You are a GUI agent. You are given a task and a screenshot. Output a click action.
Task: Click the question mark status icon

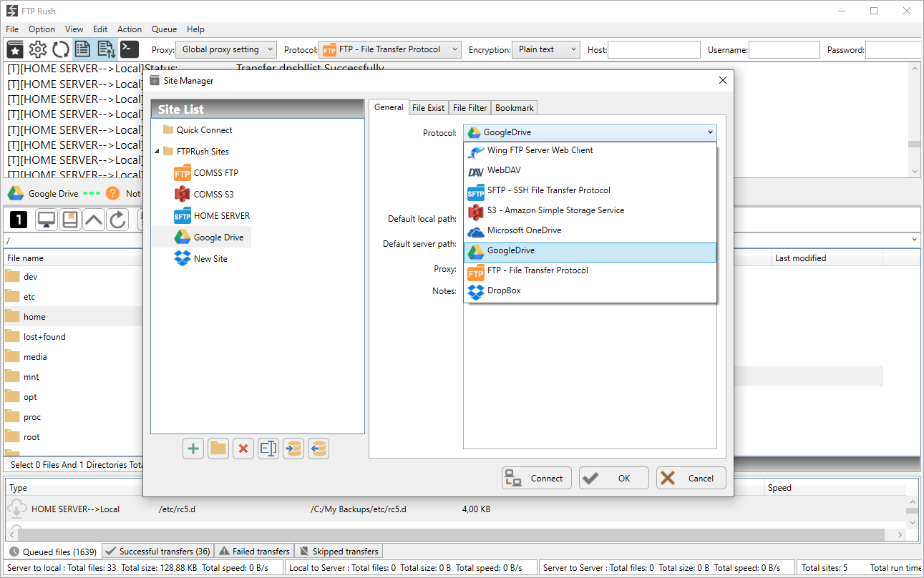(112, 193)
